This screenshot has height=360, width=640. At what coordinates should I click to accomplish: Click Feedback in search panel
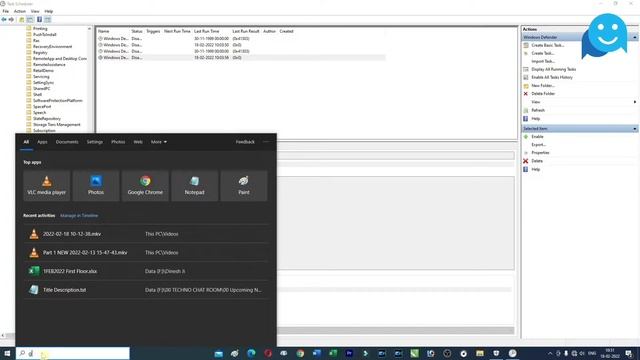(245, 142)
